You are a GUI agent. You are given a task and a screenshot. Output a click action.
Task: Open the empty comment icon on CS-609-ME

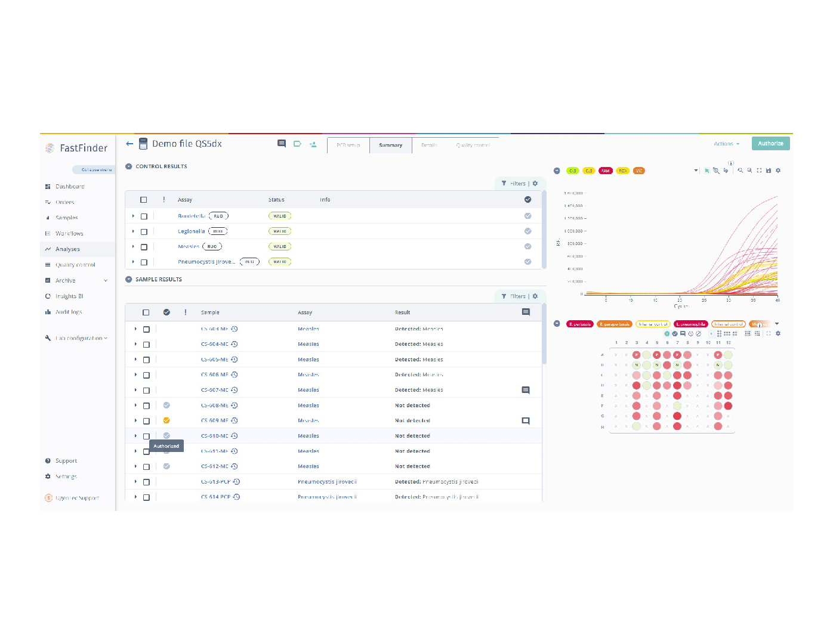[x=526, y=421]
